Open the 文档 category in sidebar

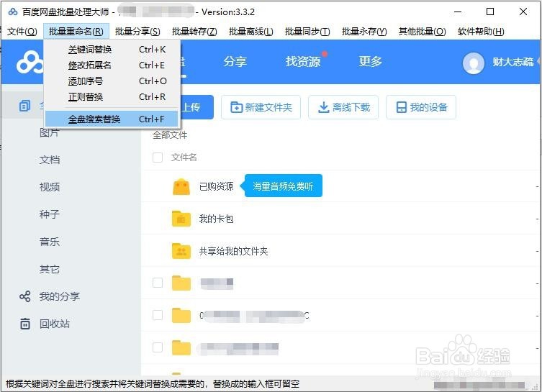coord(50,160)
